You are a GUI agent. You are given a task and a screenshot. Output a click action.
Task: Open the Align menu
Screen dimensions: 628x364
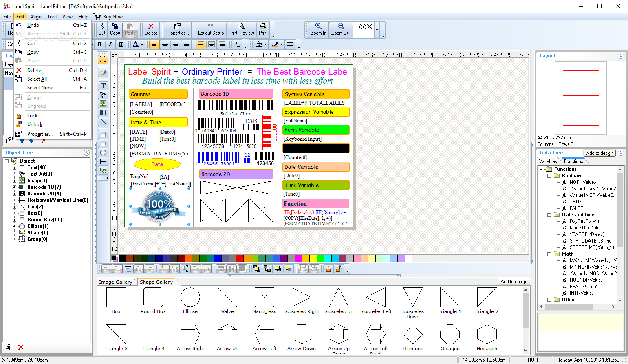(36, 17)
